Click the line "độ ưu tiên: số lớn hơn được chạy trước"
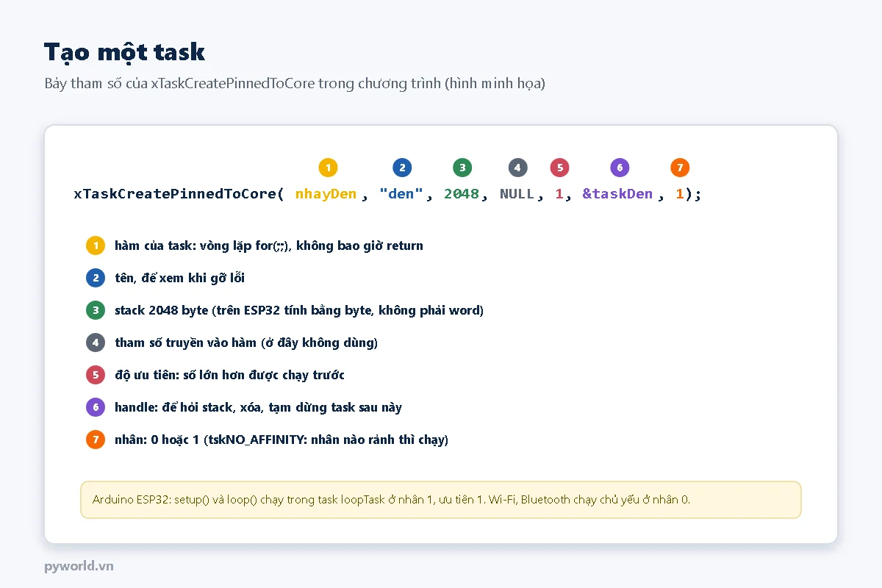This screenshot has width=882, height=588. point(230,375)
